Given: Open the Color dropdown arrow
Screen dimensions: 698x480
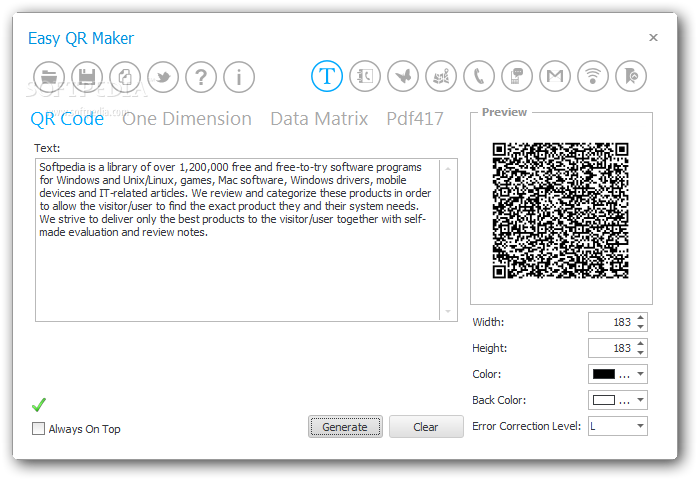Looking at the screenshot, I should [640, 374].
